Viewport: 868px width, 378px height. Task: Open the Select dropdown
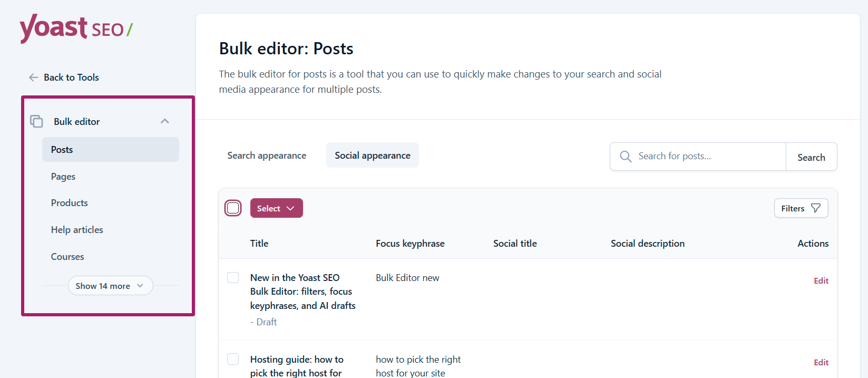pos(276,208)
